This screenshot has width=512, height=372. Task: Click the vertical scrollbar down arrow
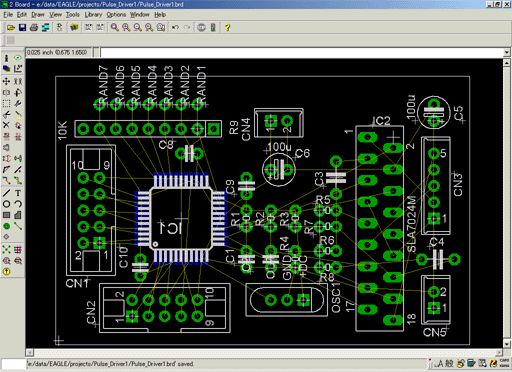tap(506, 344)
